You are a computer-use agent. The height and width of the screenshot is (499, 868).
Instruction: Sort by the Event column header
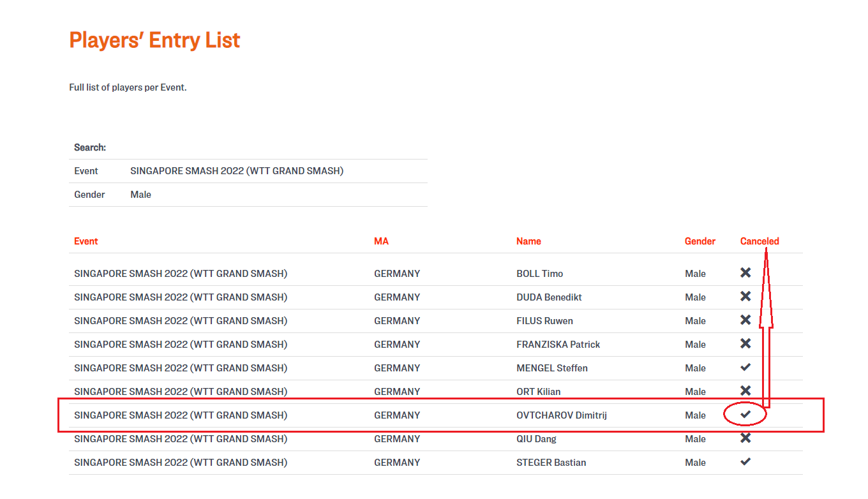[x=86, y=241]
